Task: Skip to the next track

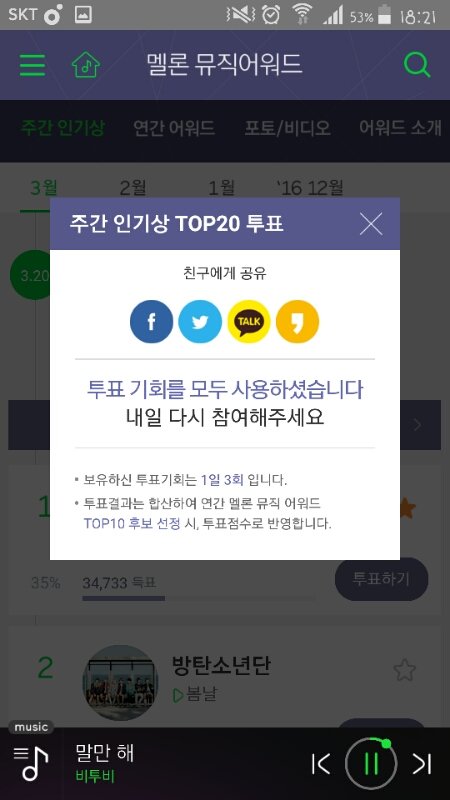Action: (422, 763)
